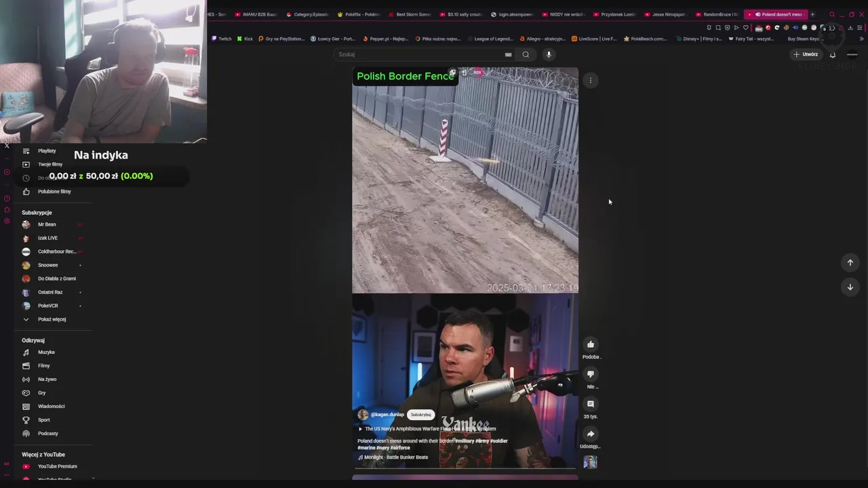The image size is (868, 488).
Task: Open Podcasty section
Action: 47,434
